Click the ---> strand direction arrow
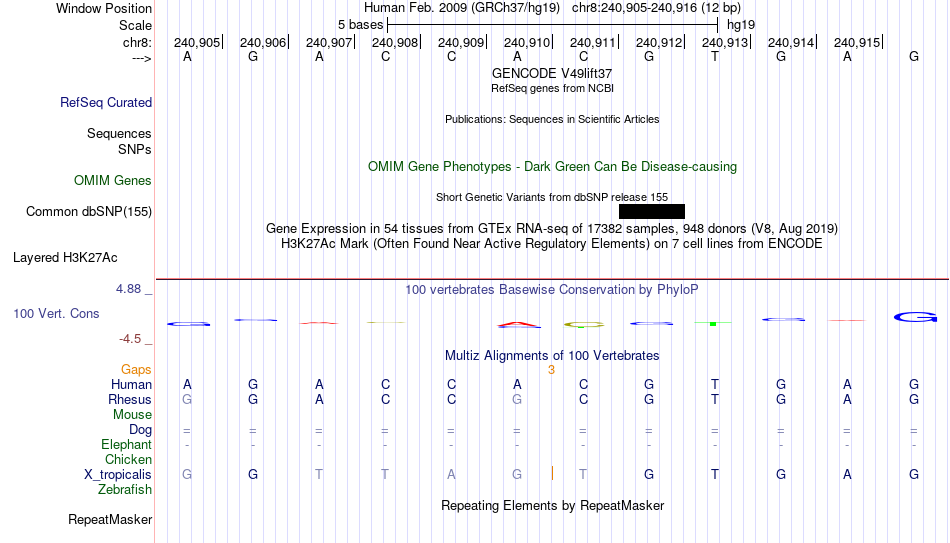Image resolution: width=950 pixels, height=543 pixels. click(141, 58)
